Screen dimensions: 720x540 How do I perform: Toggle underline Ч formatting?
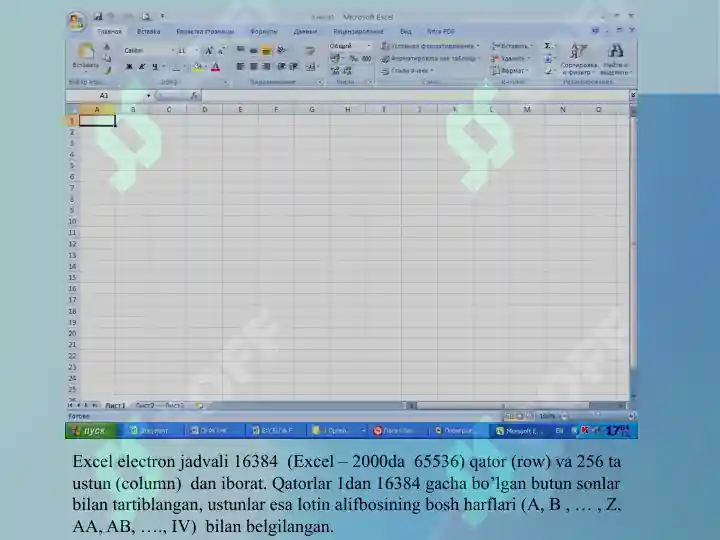pos(155,67)
